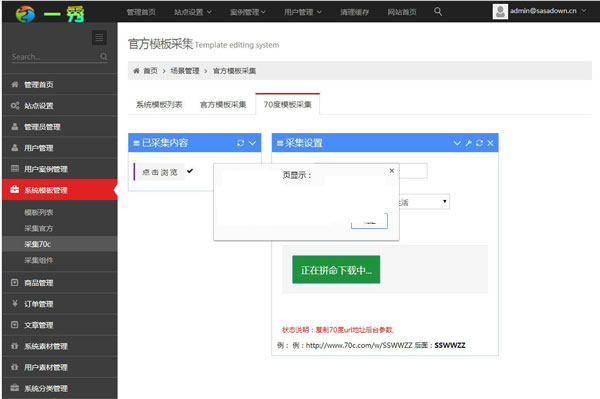Toggle the sidebar collapse hamburger icon

pos(99,37)
